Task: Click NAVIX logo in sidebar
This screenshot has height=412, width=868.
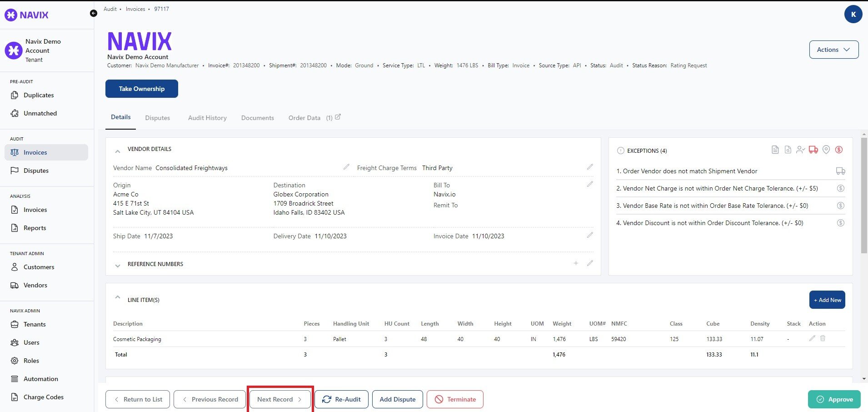Action: click(x=26, y=15)
